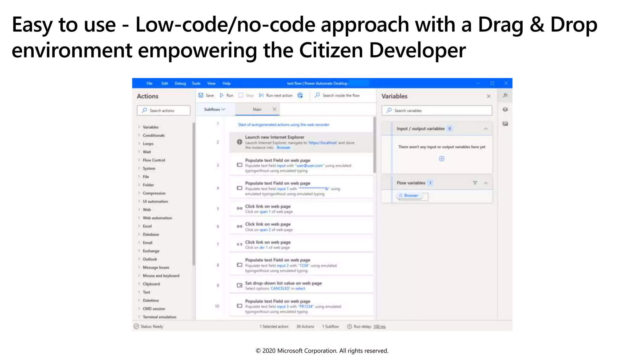
Task: Select the Launch new Internet Explorer action
Action: tap(301, 142)
